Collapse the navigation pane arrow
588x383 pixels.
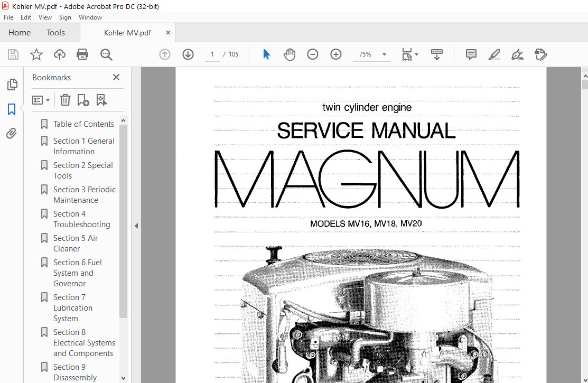pyautogui.click(x=136, y=226)
